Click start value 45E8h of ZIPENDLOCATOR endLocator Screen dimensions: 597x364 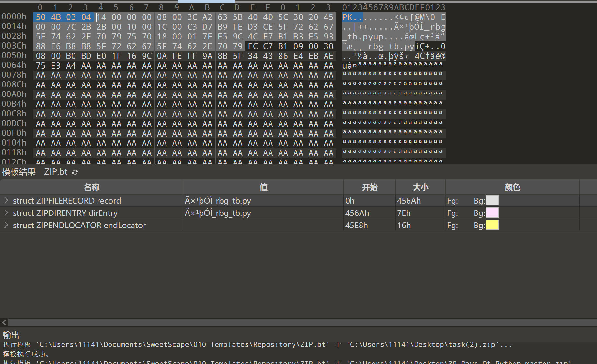click(x=357, y=225)
